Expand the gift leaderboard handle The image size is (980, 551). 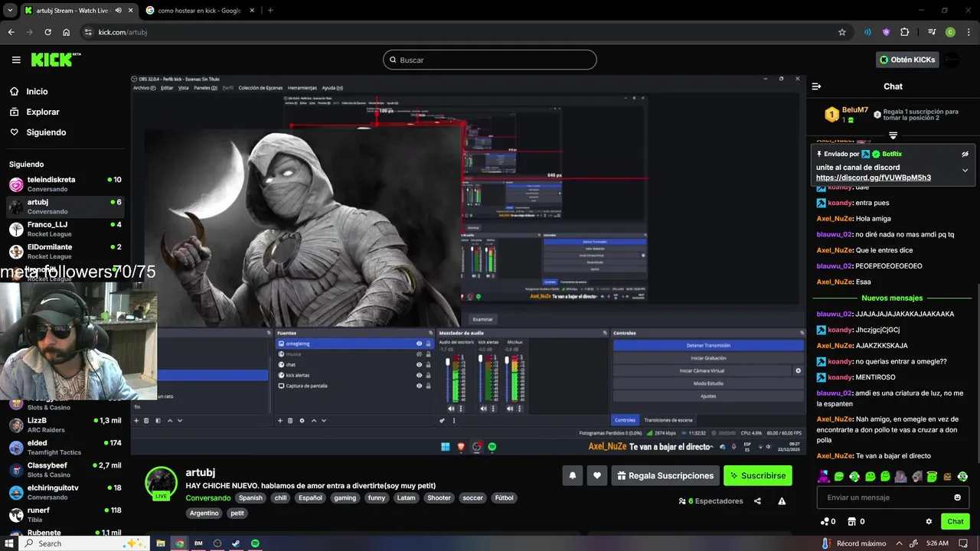pyautogui.click(x=893, y=135)
